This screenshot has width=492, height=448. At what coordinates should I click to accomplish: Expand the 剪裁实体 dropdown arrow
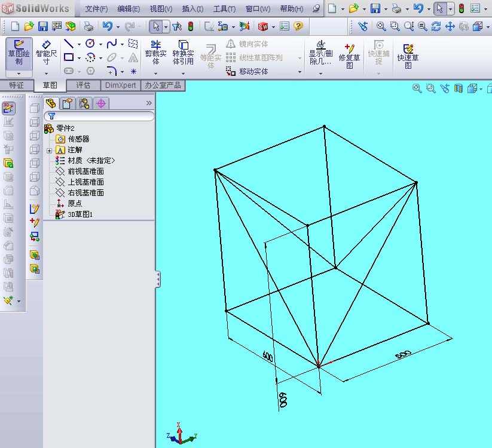click(155, 73)
